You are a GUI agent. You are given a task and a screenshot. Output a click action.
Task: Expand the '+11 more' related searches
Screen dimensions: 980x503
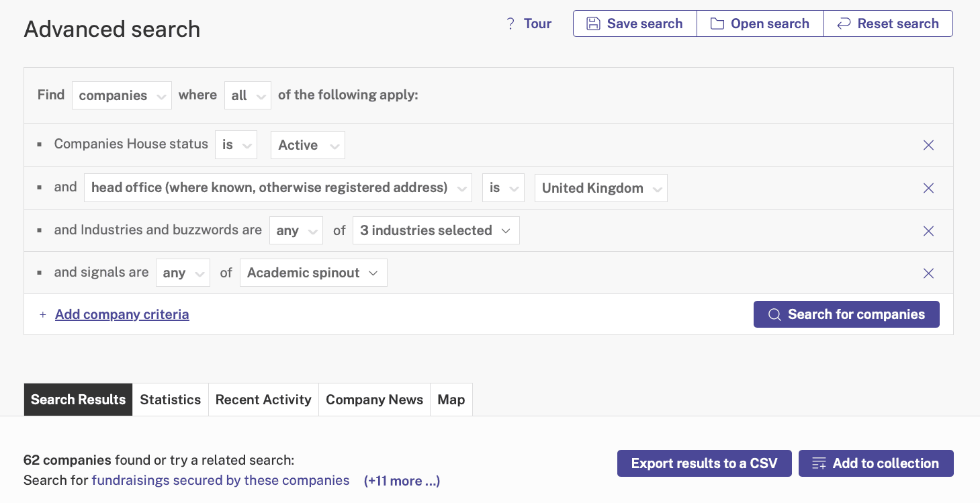pyautogui.click(x=402, y=481)
